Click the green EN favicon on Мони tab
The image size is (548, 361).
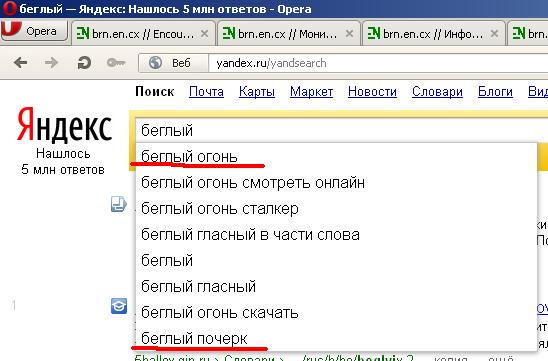pos(229,33)
